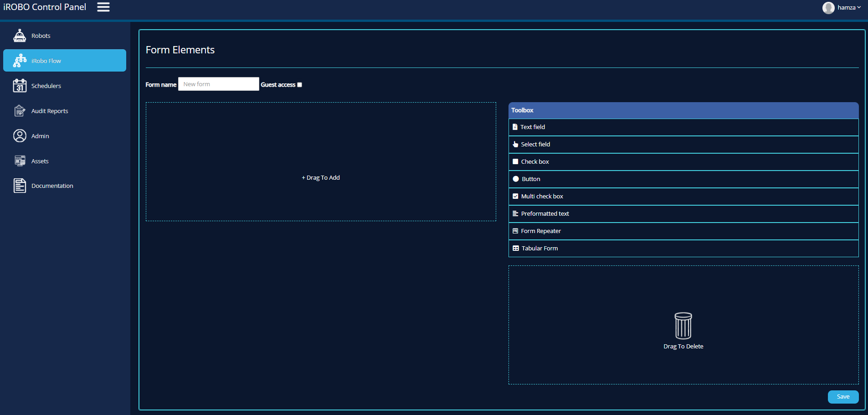Screen dimensions: 868x415
Task: Click the Robots sidebar icon
Action: click(20, 36)
